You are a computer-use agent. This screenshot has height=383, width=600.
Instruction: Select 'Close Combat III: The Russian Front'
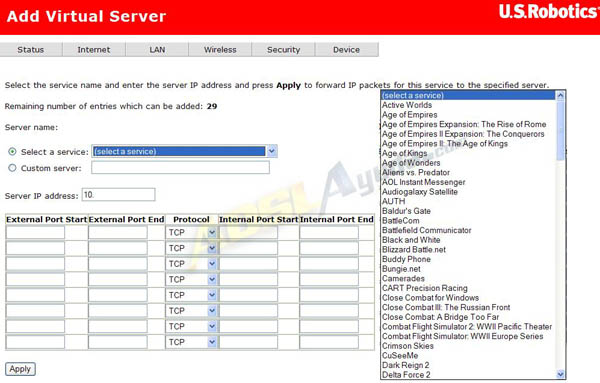468,308
